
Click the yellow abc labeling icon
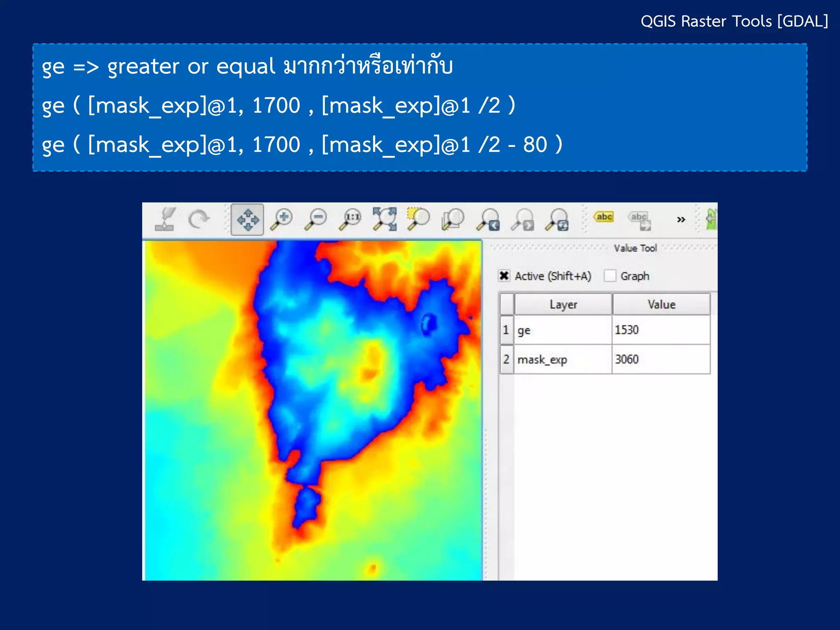click(604, 217)
